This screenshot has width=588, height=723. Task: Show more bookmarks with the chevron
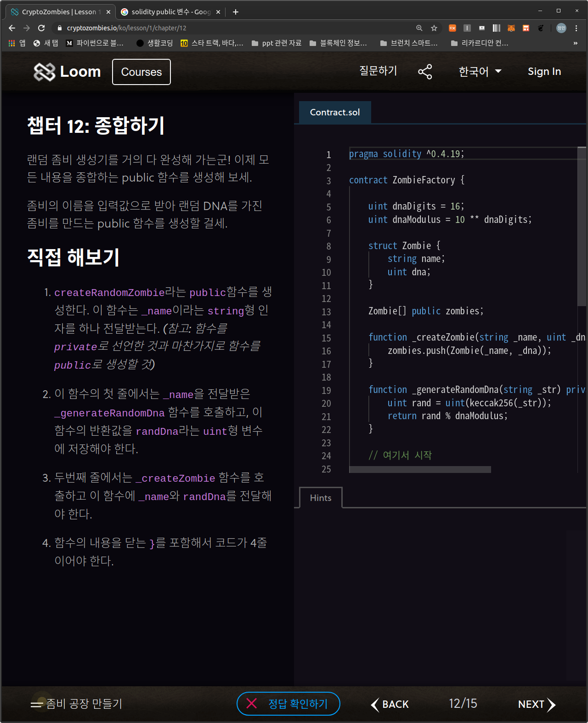point(576,43)
